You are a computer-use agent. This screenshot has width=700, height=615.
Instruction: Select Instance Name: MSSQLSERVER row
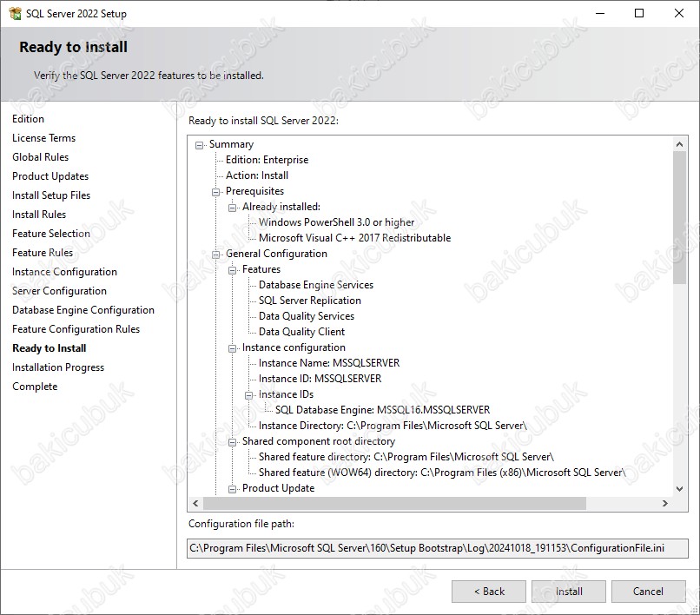coord(329,363)
